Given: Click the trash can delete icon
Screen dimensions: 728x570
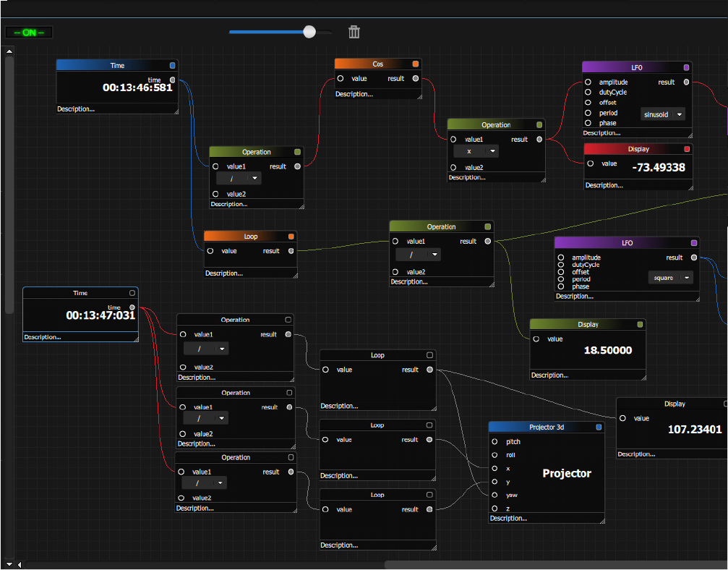Looking at the screenshot, I should click(354, 32).
